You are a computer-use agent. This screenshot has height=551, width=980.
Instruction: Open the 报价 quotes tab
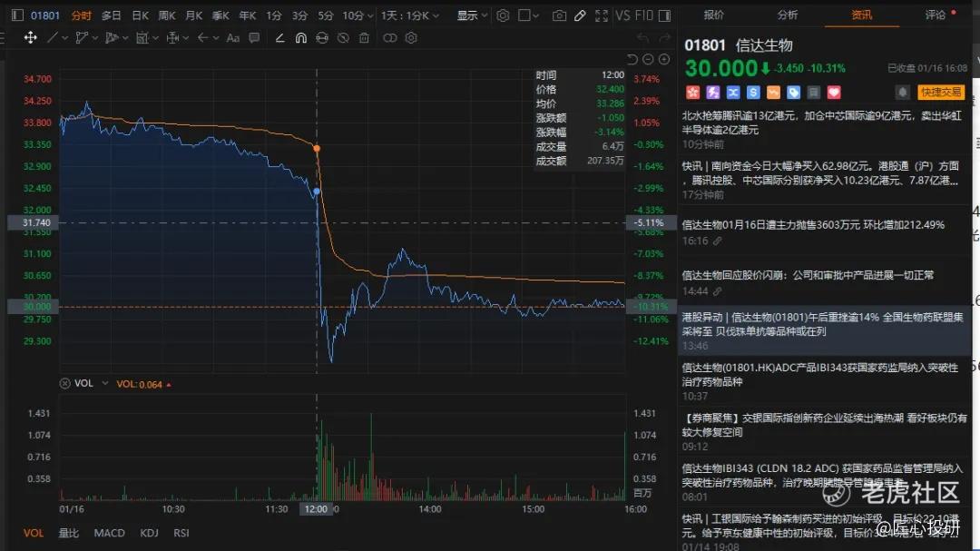[x=713, y=15]
